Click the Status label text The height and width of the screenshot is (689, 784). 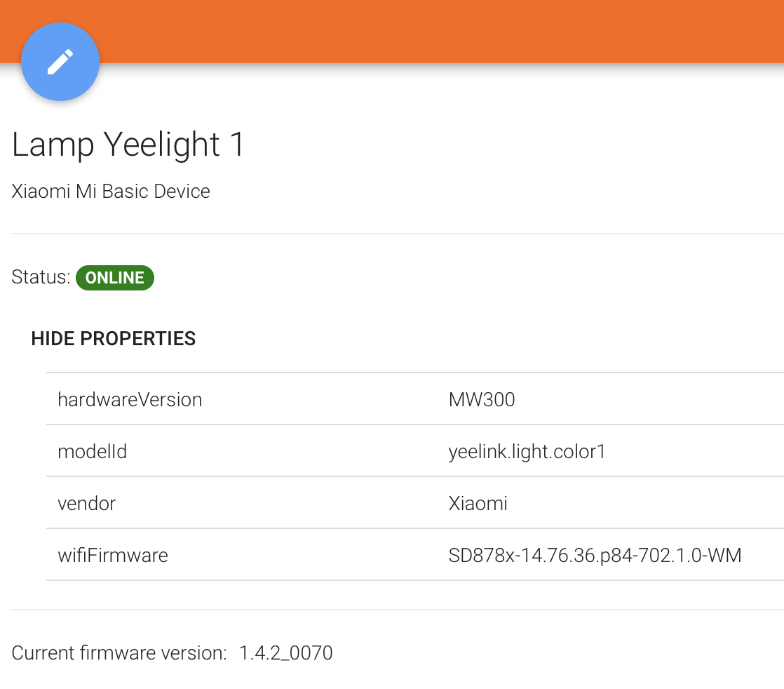click(41, 277)
